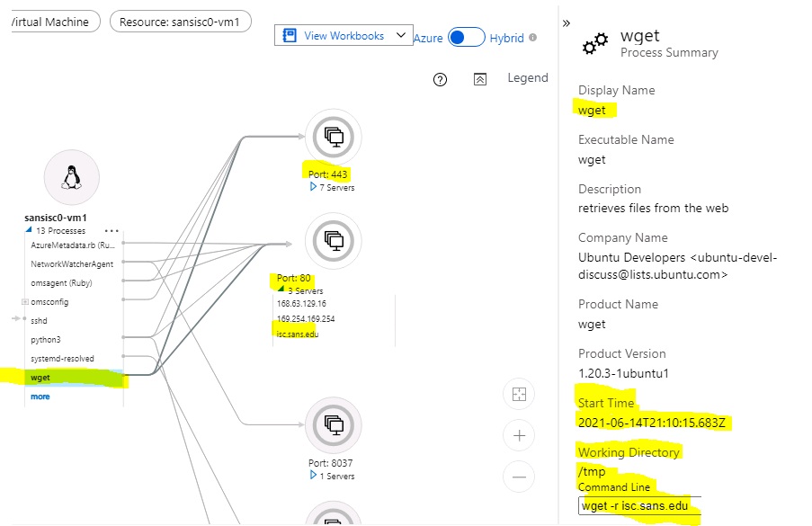Zoom out with the minus button
This screenshot has height=526, width=812.
(519, 477)
